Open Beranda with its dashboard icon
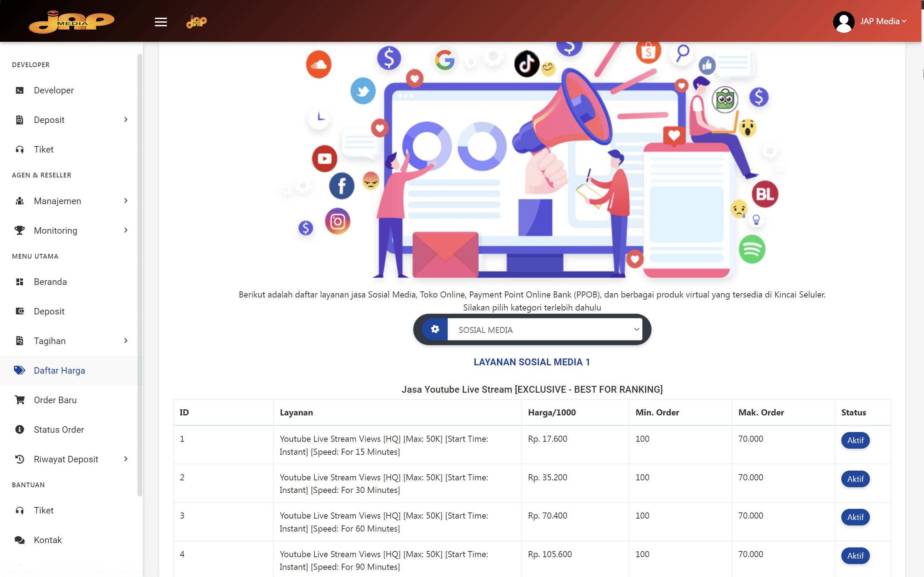Image resolution: width=924 pixels, height=577 pixels. (x=19, y=282)
